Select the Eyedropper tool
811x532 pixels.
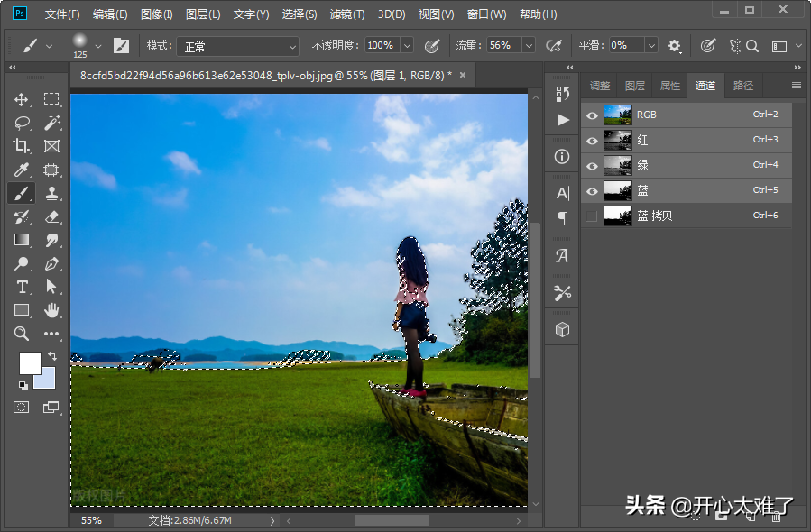point(22,170)
